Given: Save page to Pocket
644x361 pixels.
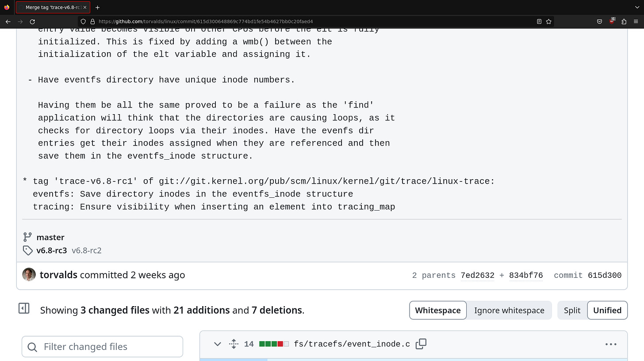Looking at the screenshot, I should tap(599, 21).
